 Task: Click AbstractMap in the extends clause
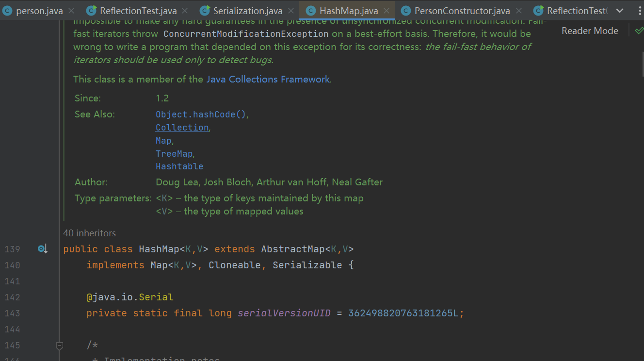point(293,249)
